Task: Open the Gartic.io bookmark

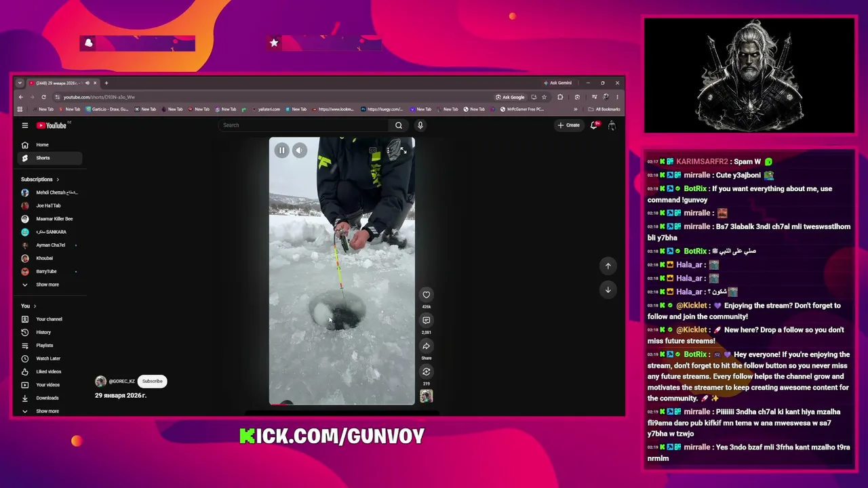Action: 107,109
